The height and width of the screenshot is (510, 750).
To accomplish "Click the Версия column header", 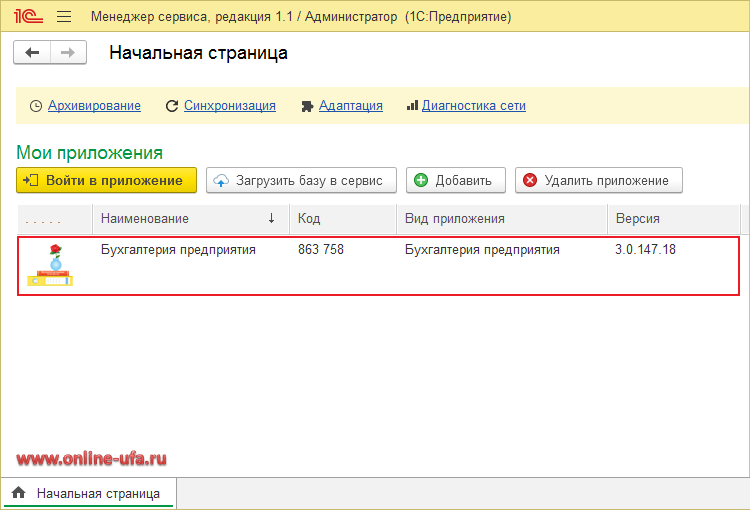I will (673, 219).
